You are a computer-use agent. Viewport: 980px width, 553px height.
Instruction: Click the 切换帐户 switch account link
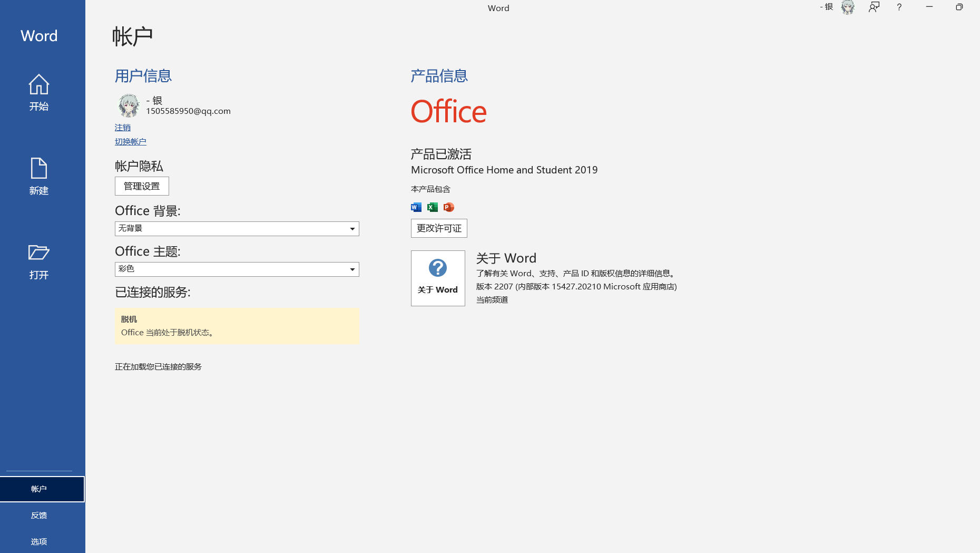[x=131, y=142]
